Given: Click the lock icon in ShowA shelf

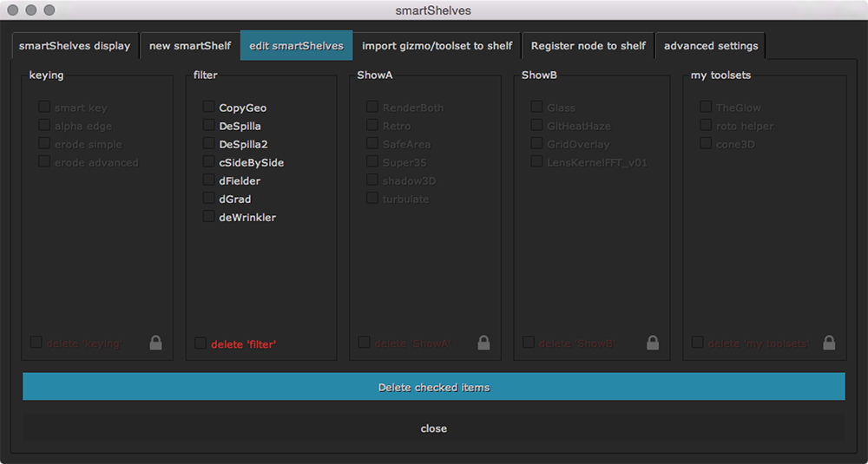Looking at the screenshot, I should point(483,343).
